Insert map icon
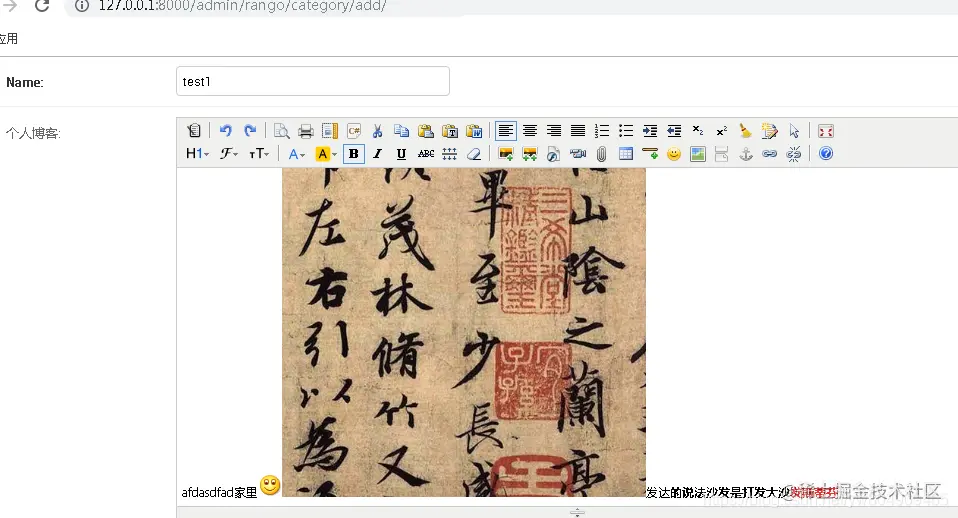The image size is (958, 518). [x=698, y=154]
